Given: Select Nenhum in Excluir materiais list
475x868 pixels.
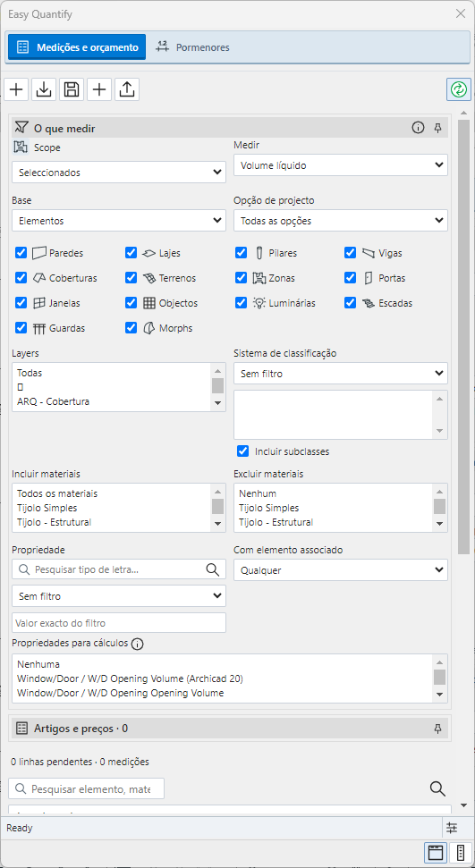Looking at the screenshot, I should click(335, 493).
